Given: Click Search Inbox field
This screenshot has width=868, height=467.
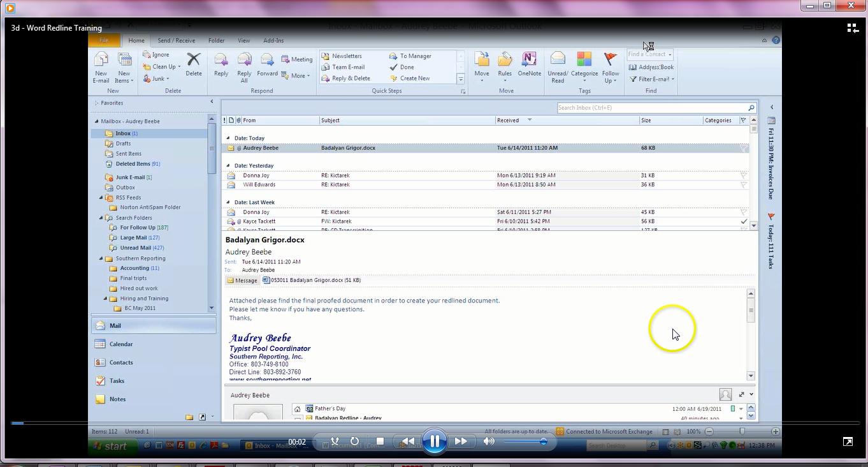Looking at the screenshot, I should tap(656, 108).
